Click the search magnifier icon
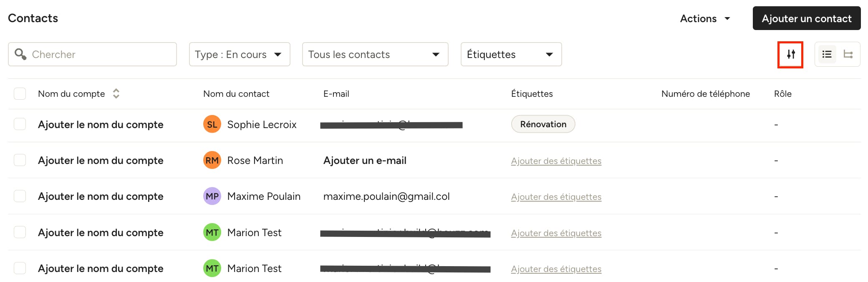 click(x=20, y=54)
